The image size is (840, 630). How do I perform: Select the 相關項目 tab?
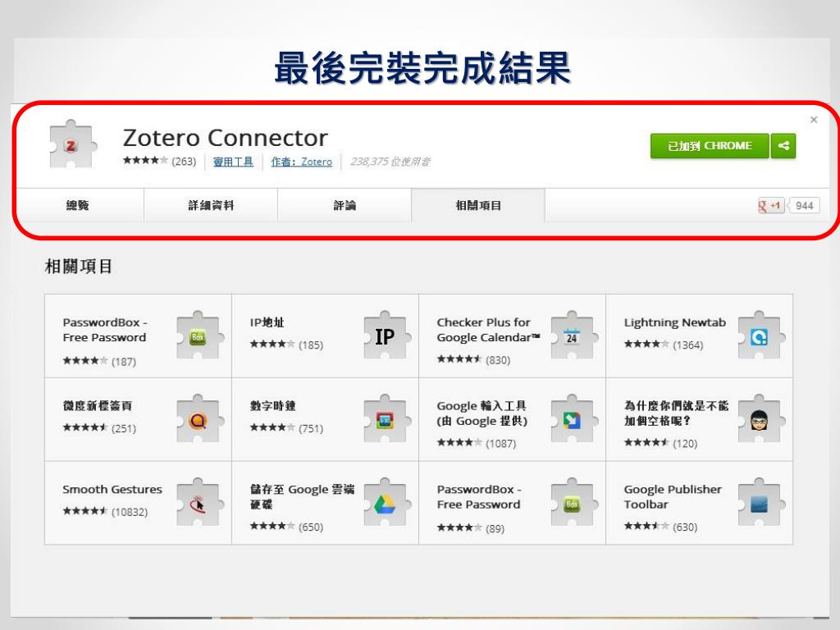tap(478, 205)
